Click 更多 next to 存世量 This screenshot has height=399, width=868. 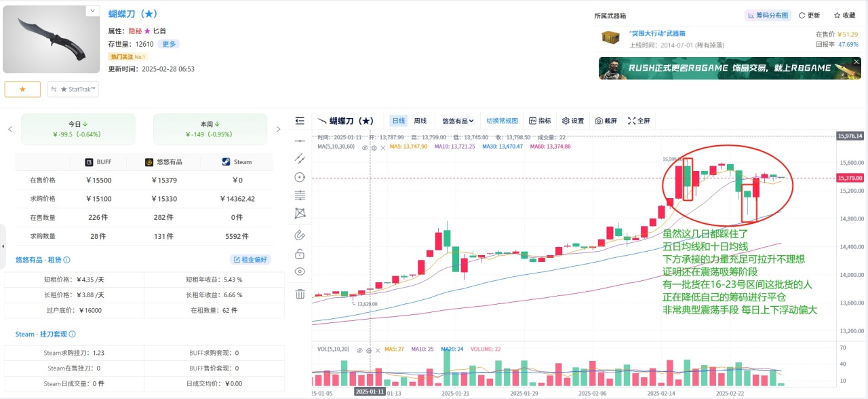tap(169, 44)
